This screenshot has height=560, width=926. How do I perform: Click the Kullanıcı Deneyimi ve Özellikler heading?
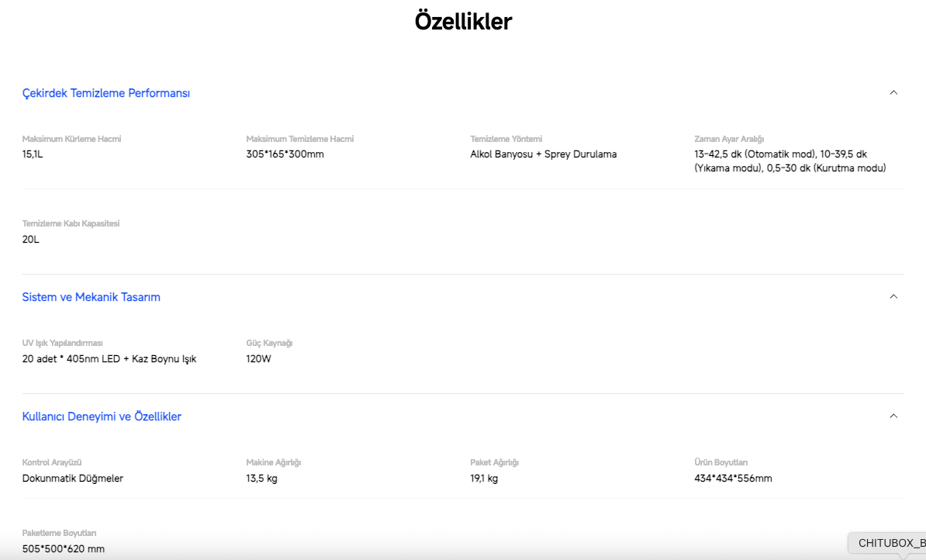102,417
